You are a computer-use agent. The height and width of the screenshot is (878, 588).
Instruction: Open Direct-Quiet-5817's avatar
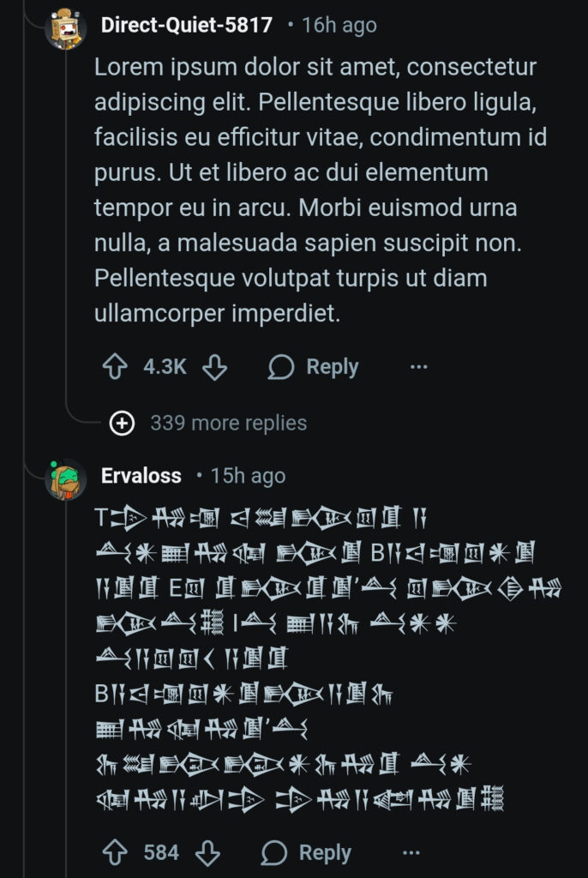coord(66,28)
